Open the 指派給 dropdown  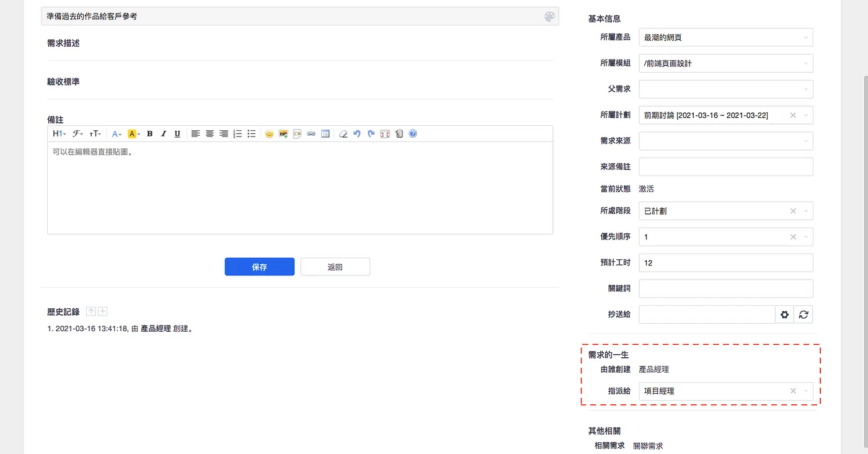click(725, 391)
